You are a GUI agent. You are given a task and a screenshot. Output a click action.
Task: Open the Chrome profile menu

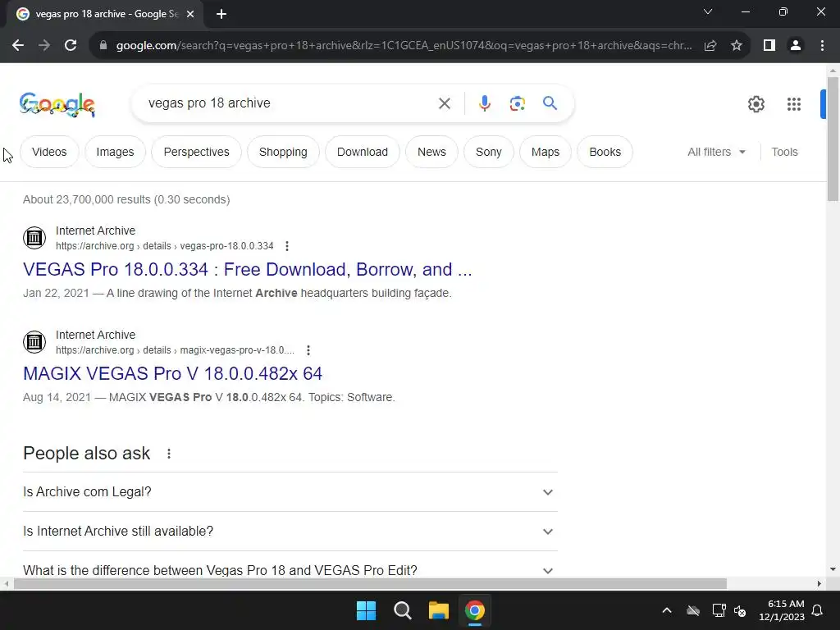[x=796, y=46]
